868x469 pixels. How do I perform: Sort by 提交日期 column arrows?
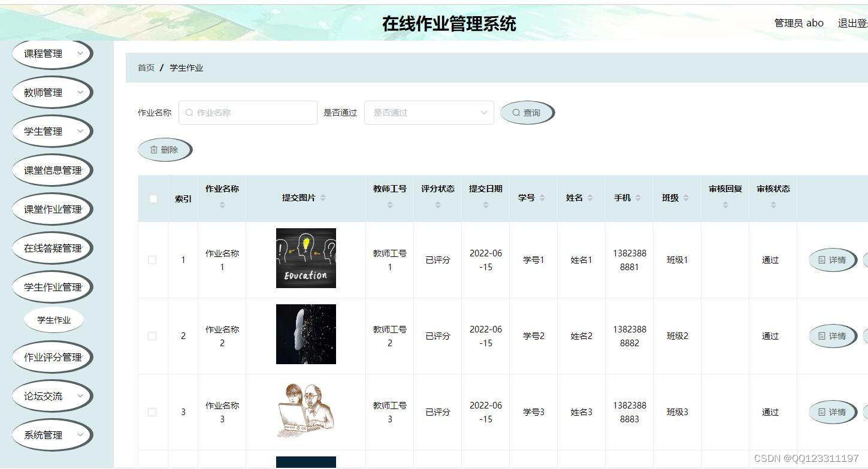coord(486,205)
